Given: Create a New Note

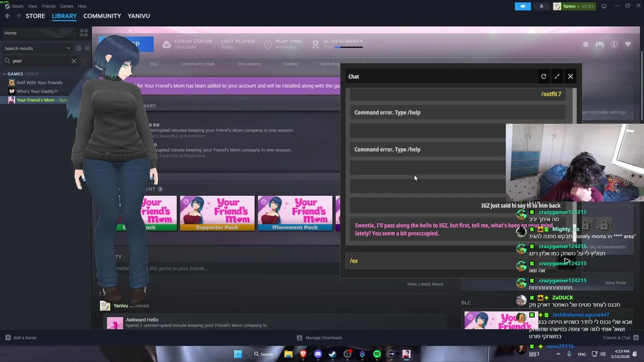Looking at the screenshot, I should coord(615,283).
